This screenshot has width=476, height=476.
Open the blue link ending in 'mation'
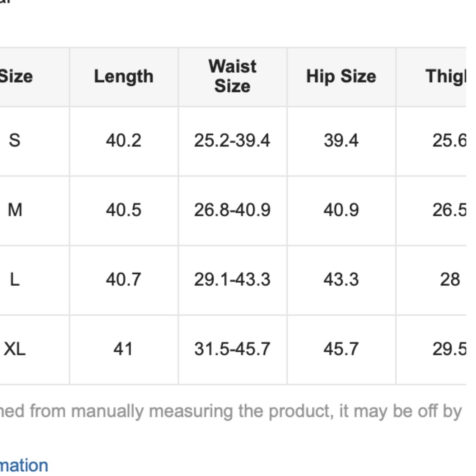coord(24,465)
